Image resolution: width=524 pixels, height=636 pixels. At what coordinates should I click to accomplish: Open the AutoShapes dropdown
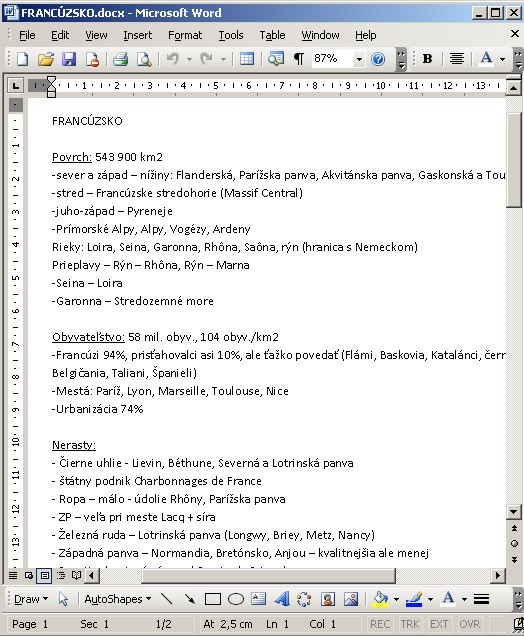(118, 599)
